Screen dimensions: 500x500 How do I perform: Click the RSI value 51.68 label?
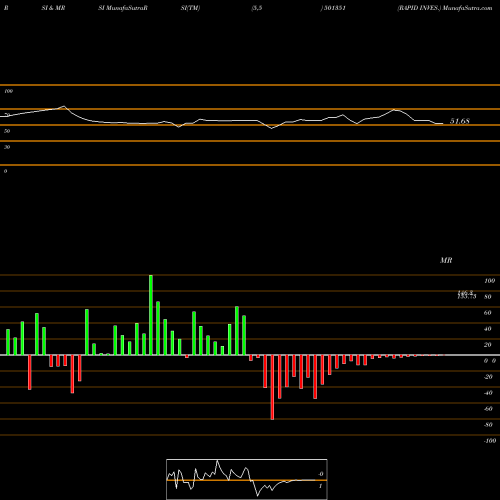460,121
